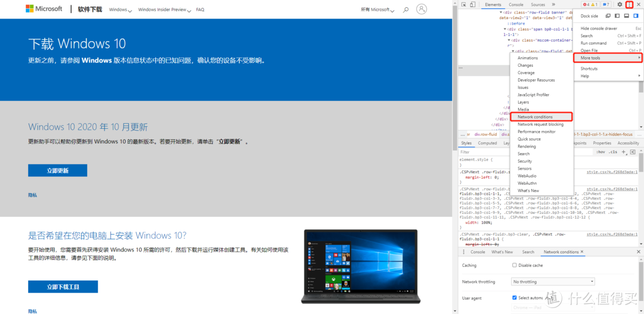Click the More tools menu item
The width and height of the screenshot is (644, 314).
click(x=608, y=58)
